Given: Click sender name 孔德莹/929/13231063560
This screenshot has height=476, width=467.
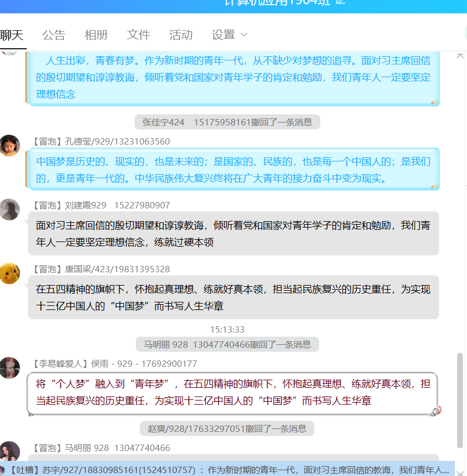Looking at the screenshot, I should [117, 142].
